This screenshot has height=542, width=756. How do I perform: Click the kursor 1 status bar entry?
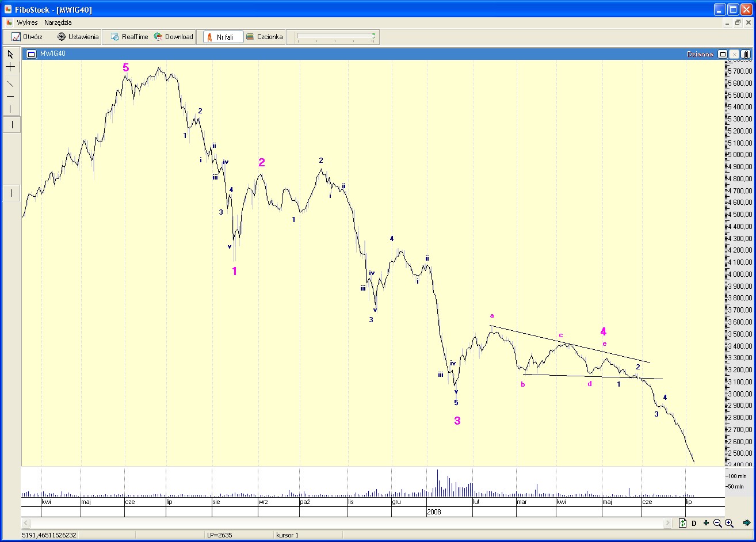[287, 535]
